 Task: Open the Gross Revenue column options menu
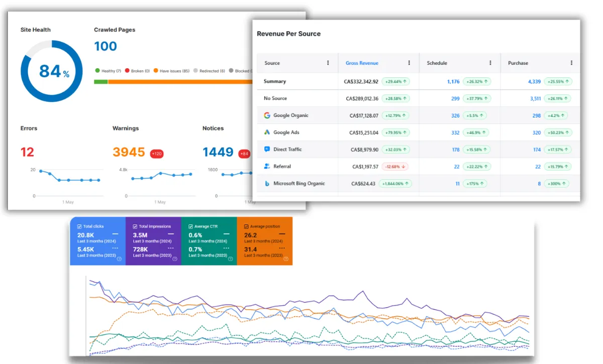tap(409, 63)
